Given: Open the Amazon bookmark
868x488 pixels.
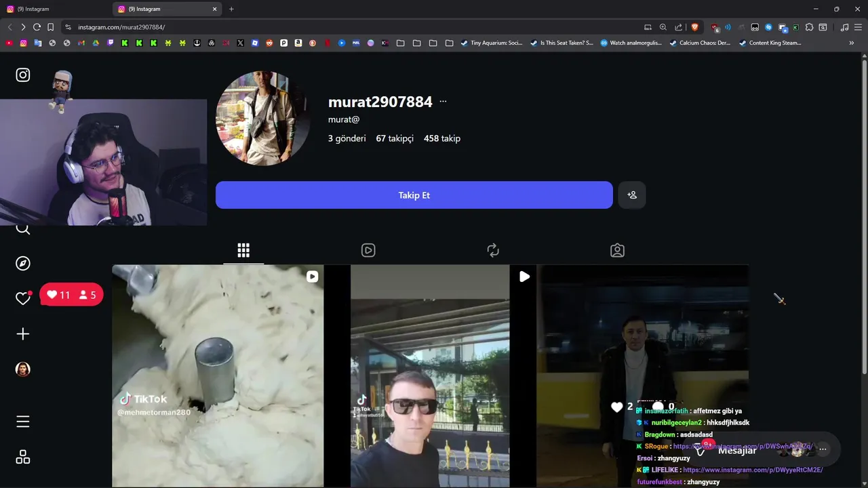Looking at the screenshot, I should (x=298, y=43).
